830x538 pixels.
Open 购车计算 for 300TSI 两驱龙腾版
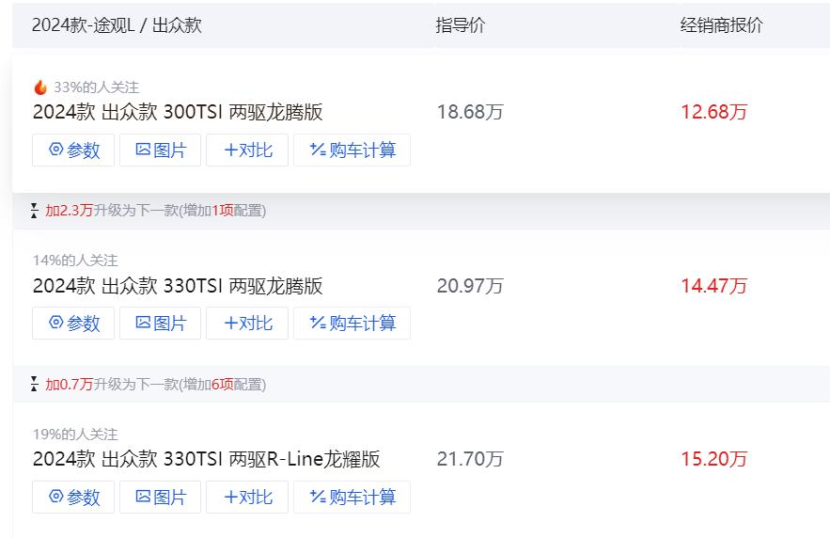tap(352, 150)
